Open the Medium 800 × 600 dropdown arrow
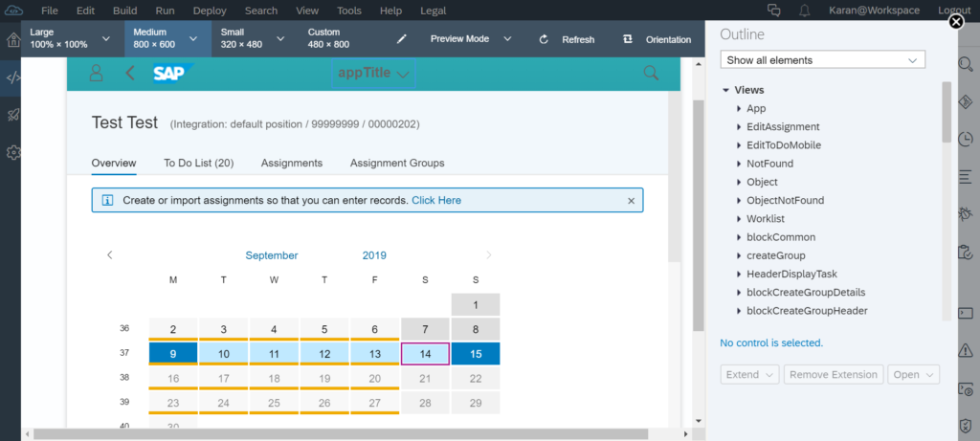This screenshot has width=980, height=441. (x=193, y=38)
